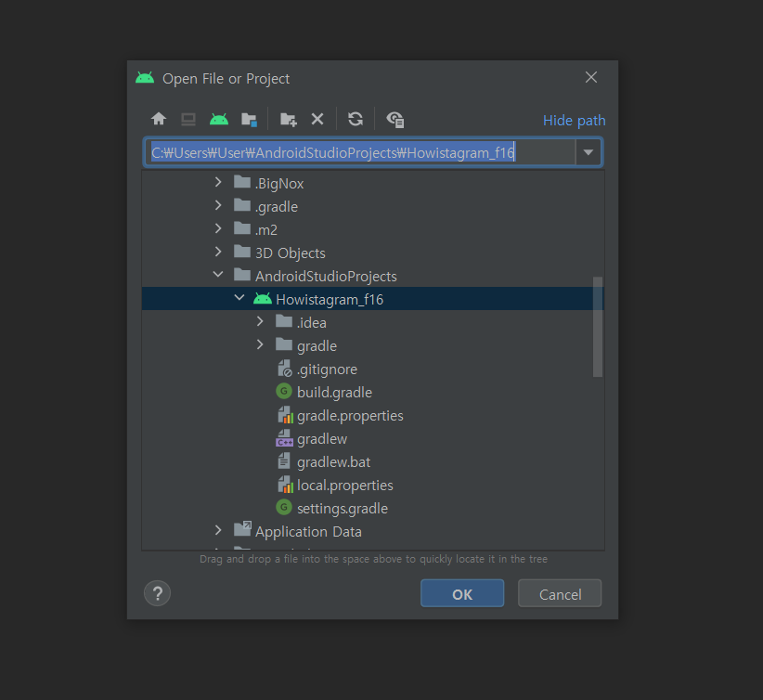
Task: Go to the Home directory icon
Action: (x=159, y=119)
